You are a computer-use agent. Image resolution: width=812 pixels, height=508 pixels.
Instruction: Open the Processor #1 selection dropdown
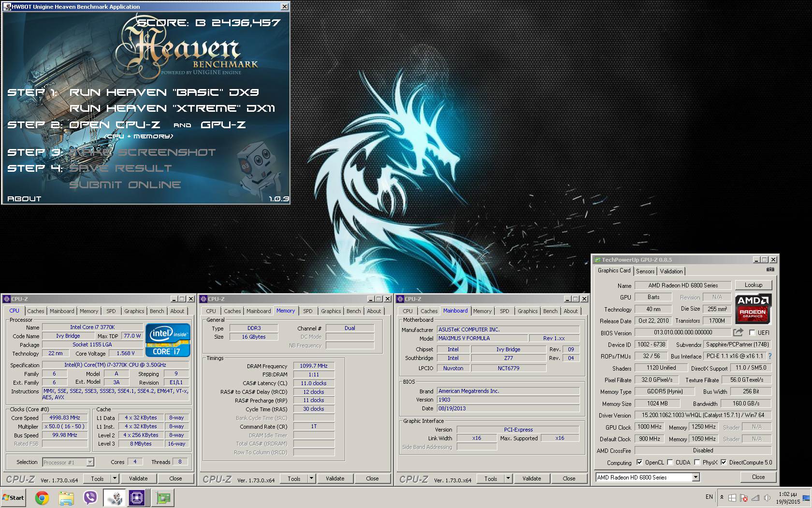[90, 463]
